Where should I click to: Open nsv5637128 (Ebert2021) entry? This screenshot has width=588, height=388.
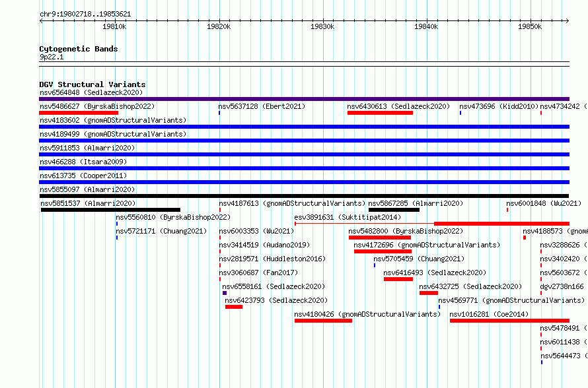(262, 106)
